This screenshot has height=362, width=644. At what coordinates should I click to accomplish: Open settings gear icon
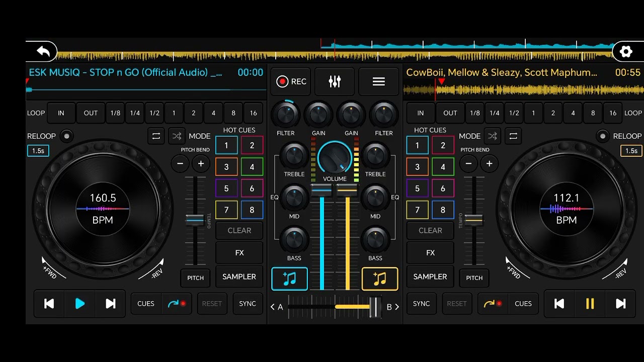pyautogui.click(x=626, y=51)
